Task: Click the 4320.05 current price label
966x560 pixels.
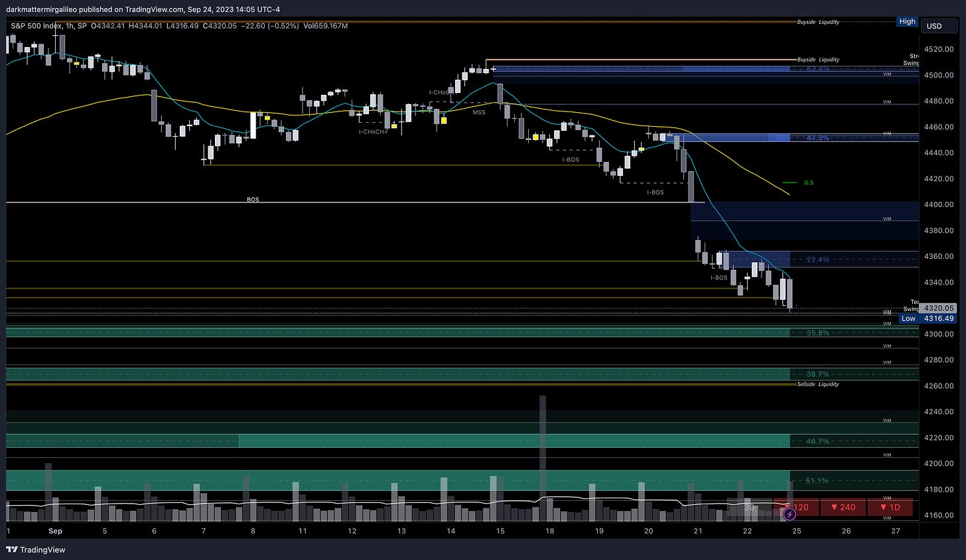Action: (x=939, y=308)
